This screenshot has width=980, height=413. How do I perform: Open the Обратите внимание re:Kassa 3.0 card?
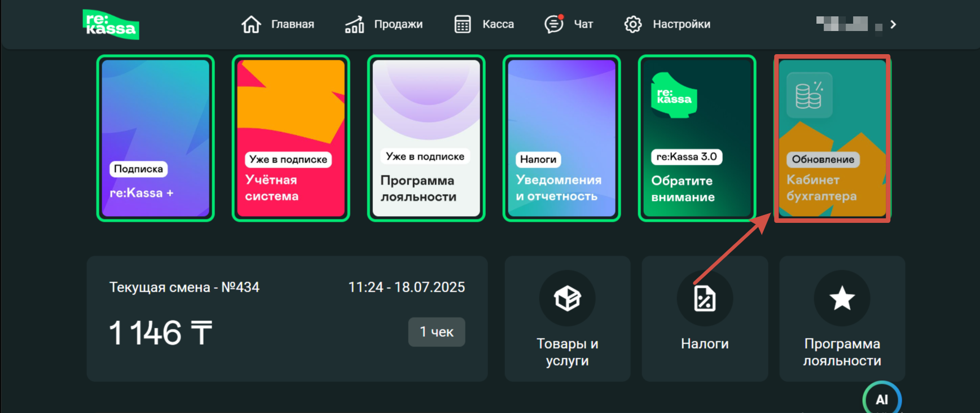click(x=697, y=138)
